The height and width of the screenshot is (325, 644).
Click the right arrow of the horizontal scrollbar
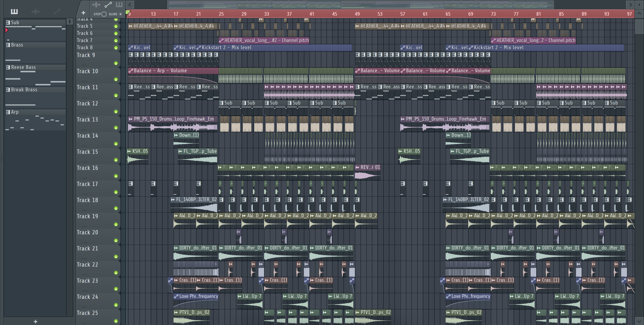coord(630,4)
